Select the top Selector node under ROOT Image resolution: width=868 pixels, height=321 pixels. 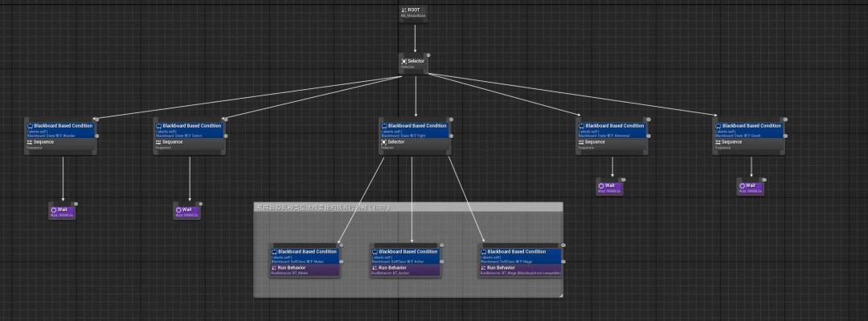tap(414, 63)
